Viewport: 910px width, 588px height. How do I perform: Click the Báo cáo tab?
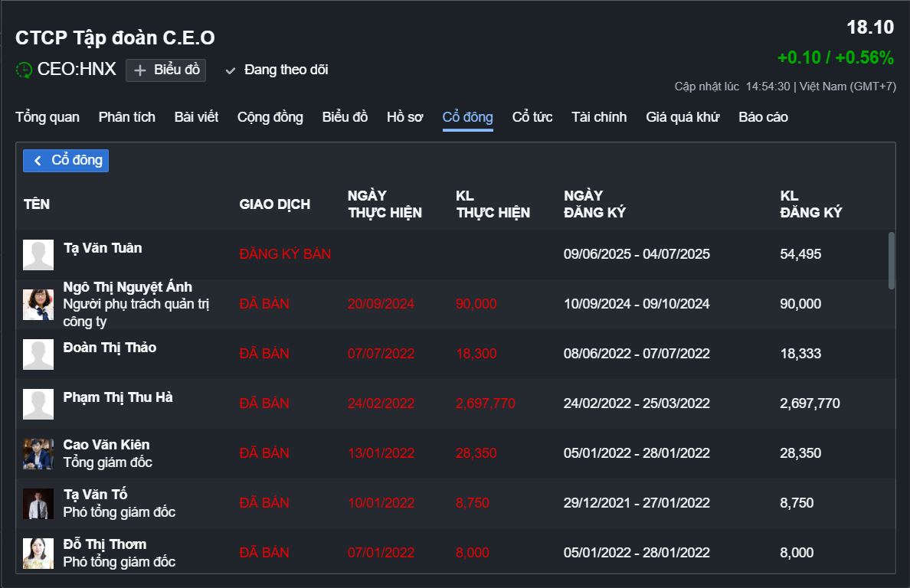(763, 117)
